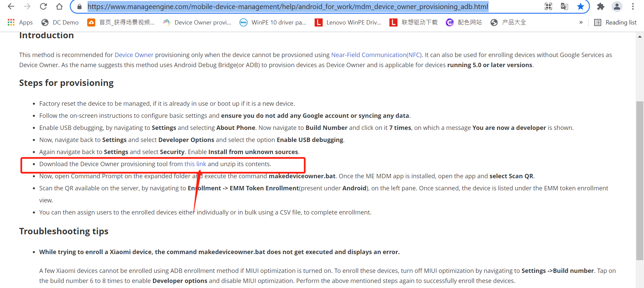Click 'this link' to download tool
The height and width of the screenshot is (288, 644).
point(195,164)
